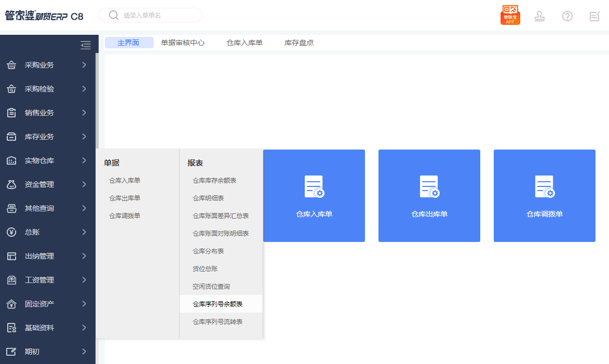This screenshot has width=609, height=364.
Task: Open the 物联宝 APP QR code icon
Action: tap(510, 15)
